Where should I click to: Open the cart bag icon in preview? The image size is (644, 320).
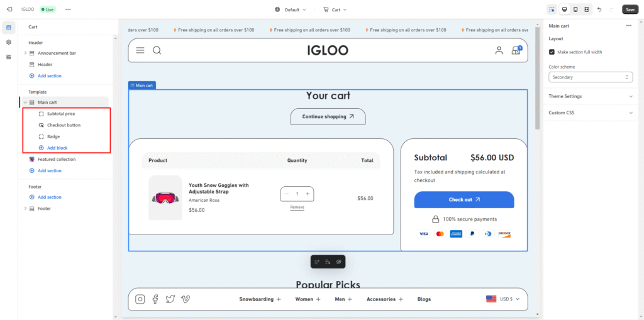[x=516, y=50]
